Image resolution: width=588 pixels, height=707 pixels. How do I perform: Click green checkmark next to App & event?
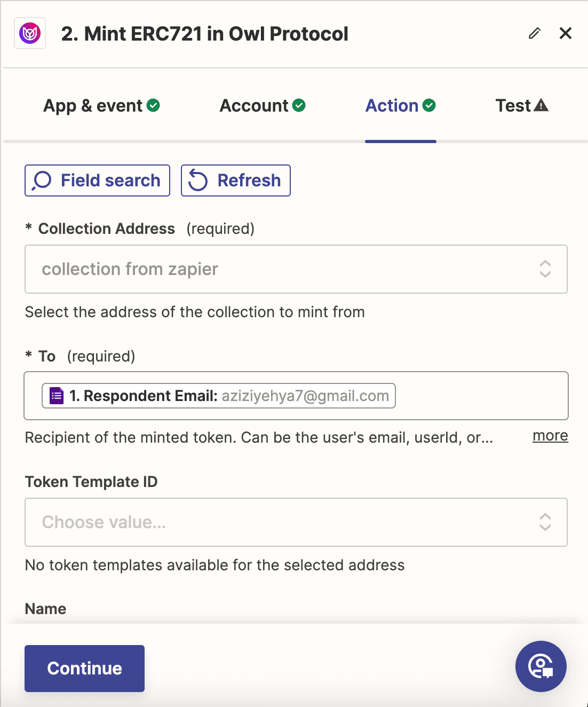tap(153, 105)
